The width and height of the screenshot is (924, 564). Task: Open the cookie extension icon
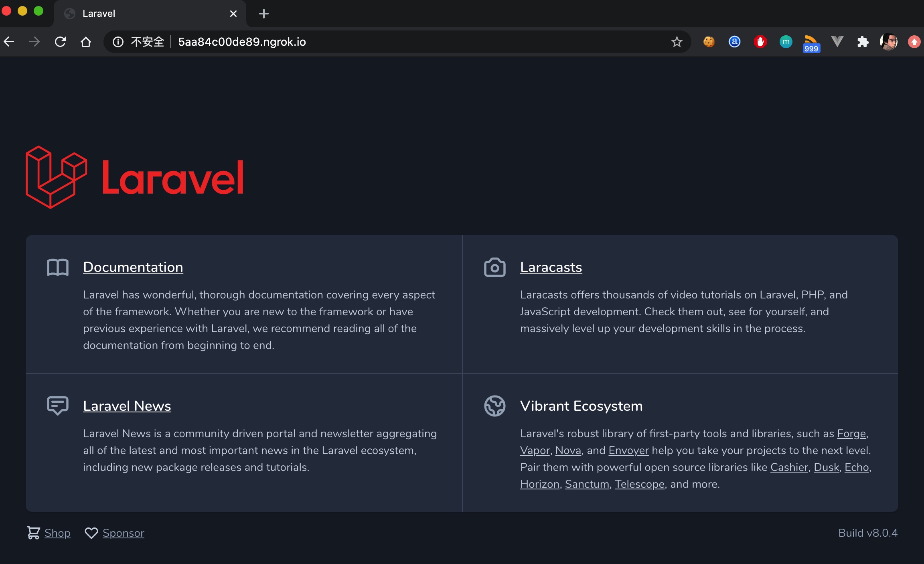coord(709,42)
